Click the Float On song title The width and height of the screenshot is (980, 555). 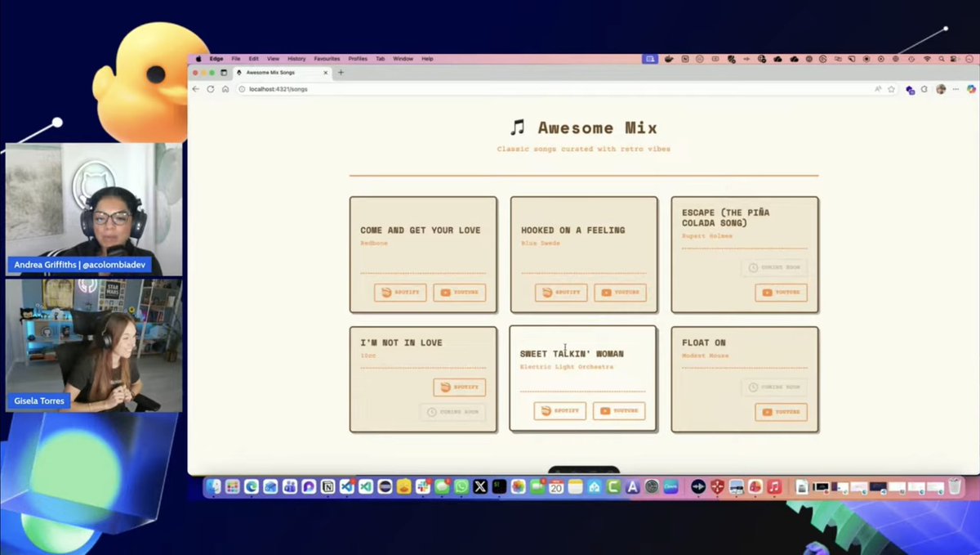[704, 343]
